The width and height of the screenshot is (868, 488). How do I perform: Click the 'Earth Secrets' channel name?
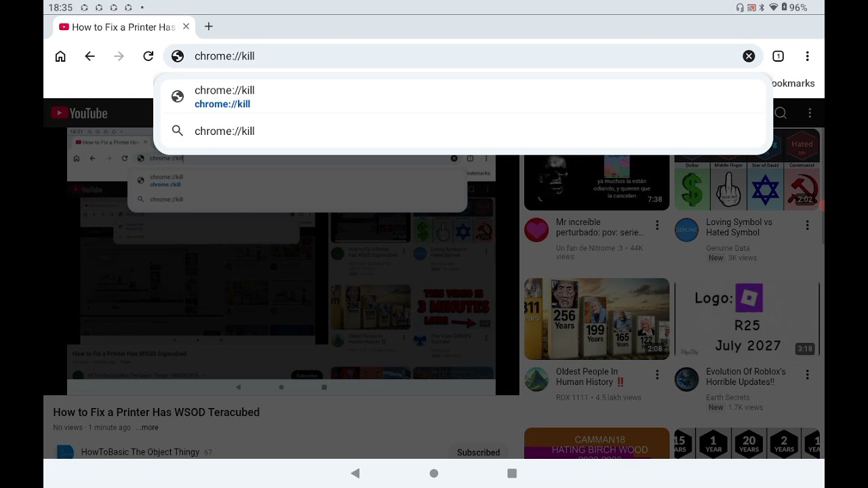(728, 398)
